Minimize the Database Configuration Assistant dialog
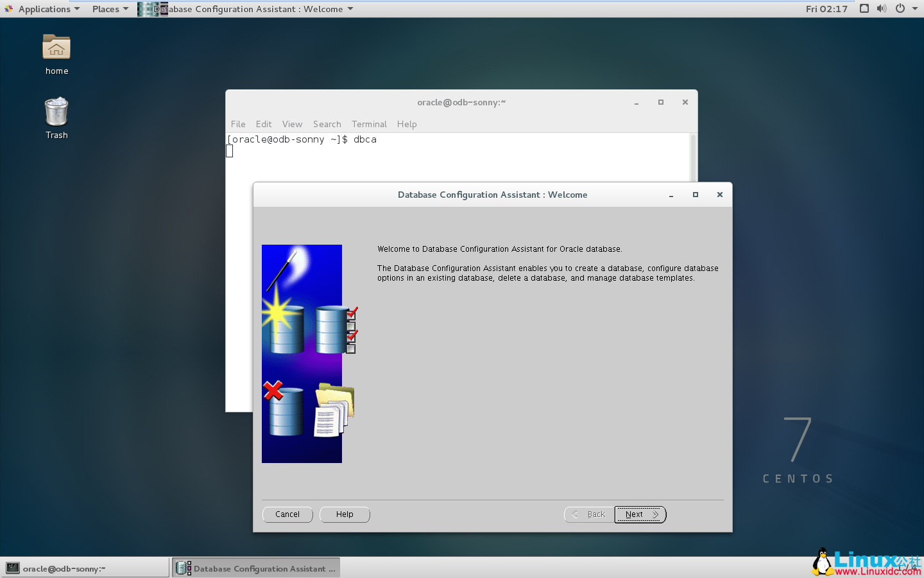 pos(671,195)
